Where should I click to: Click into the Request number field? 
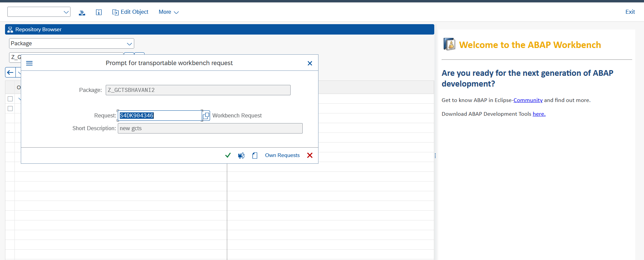tap(160, 115)
